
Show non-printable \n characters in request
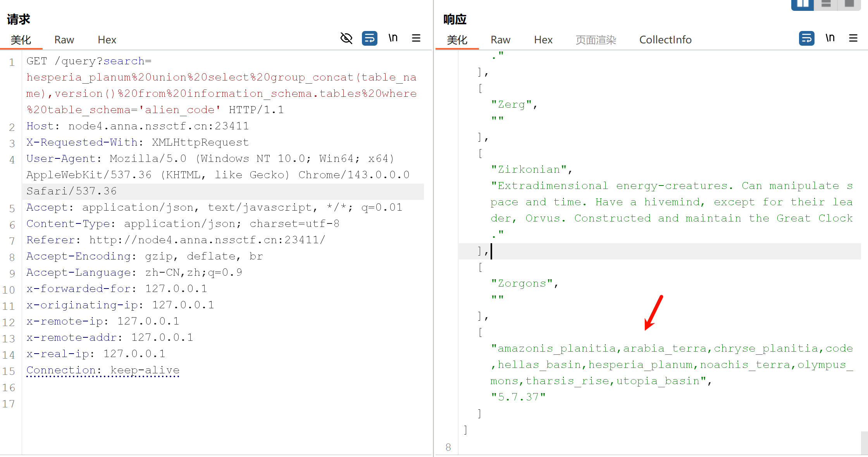point(393,38)
